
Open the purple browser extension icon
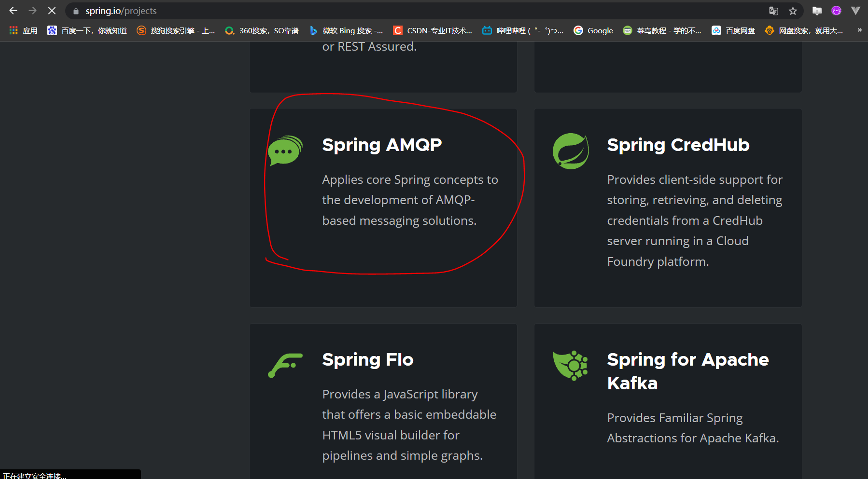[836, 11]
